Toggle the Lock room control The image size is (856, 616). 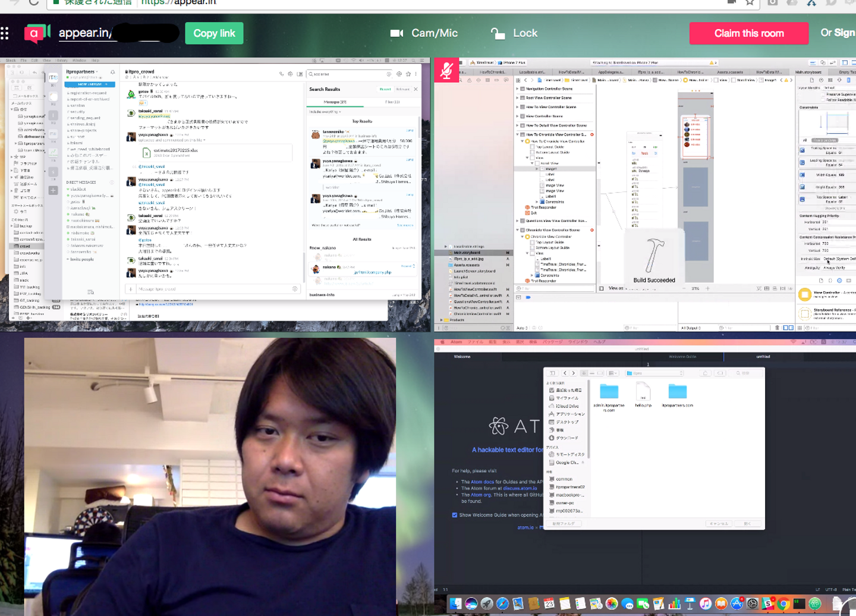coord(514,33)
